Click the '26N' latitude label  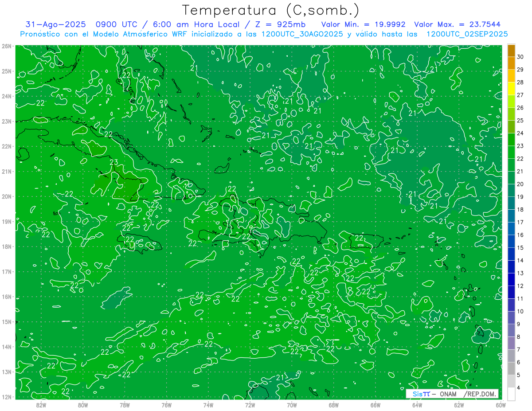click(x=7, y=46)
